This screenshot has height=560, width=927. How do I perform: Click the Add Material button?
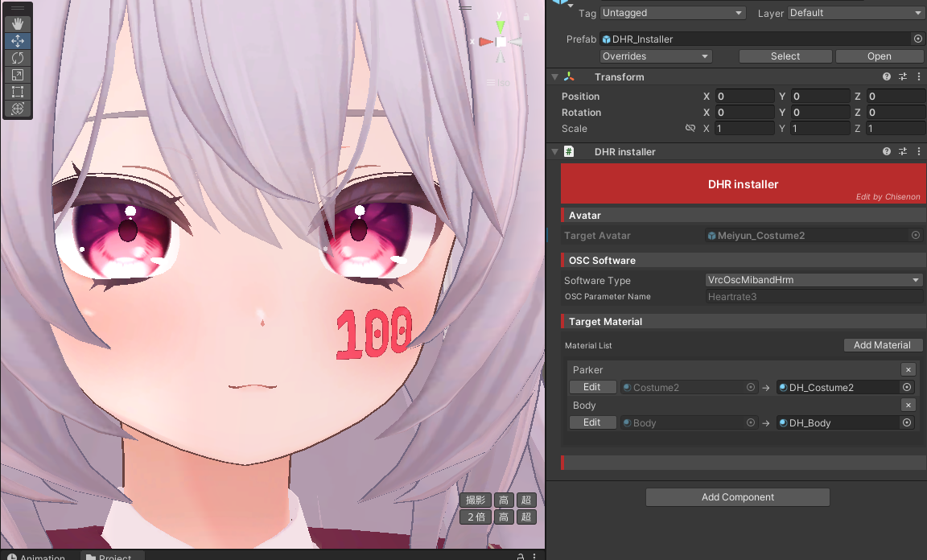point(882,345)
